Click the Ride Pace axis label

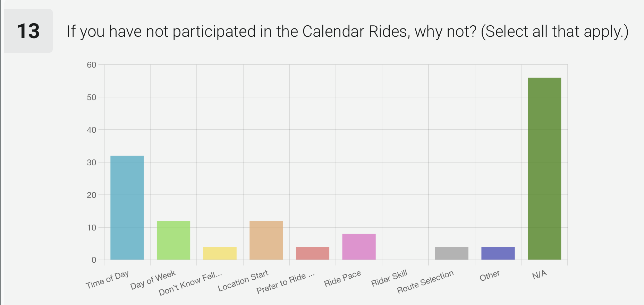[342, 279]
